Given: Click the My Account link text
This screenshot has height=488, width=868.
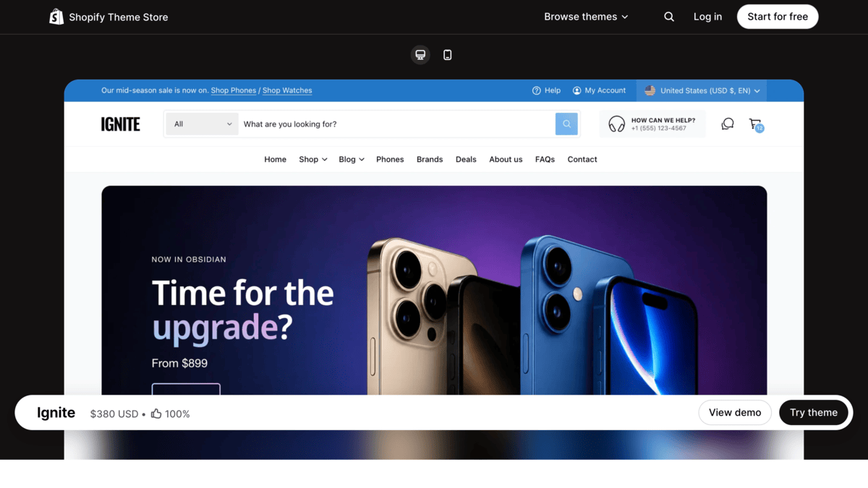Looking at the screenshot, I should (x=605, y=90).
